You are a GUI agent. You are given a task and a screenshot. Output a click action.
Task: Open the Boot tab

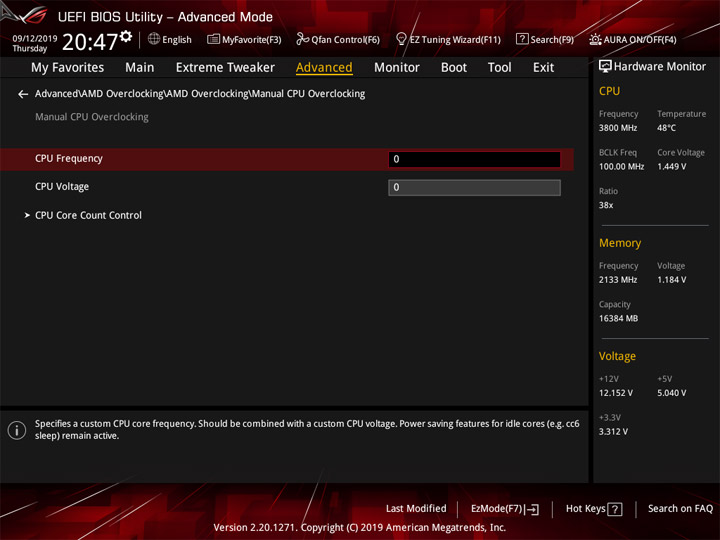[454, 68]
